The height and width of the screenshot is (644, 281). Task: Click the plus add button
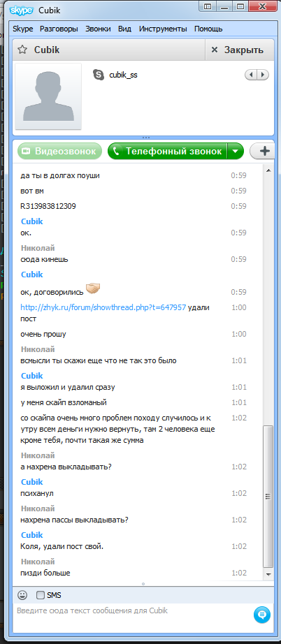point(265,151)
